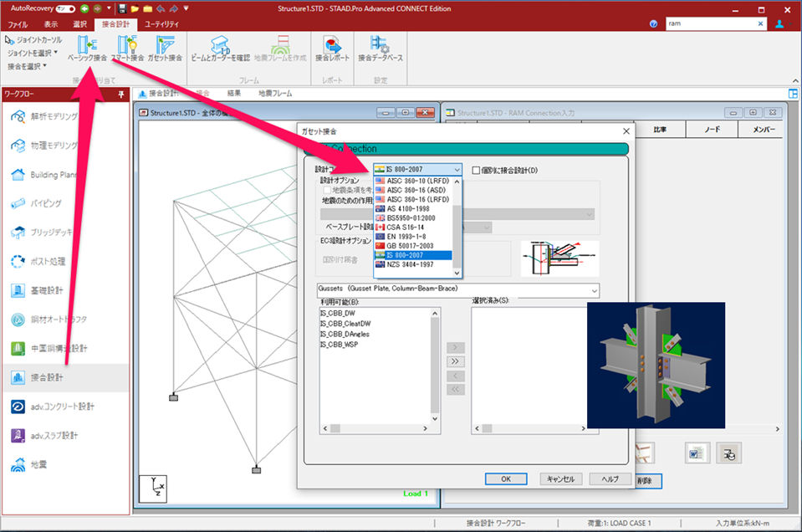Switch to the 地震フレーム page tab
This screenshot has height=532, width=802.
275,94
